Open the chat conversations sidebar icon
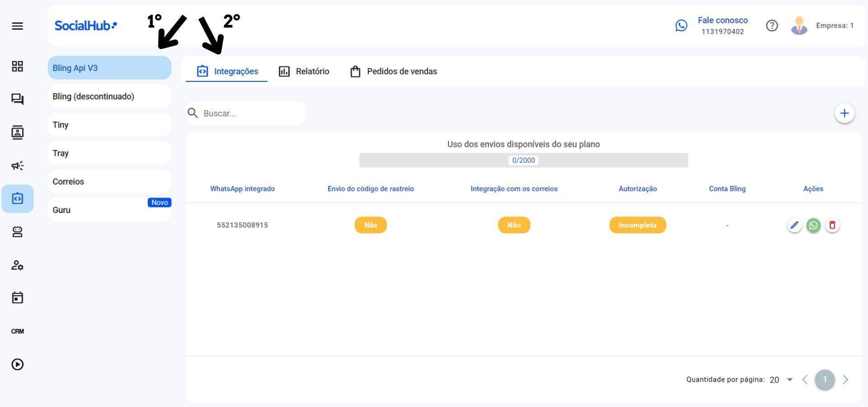Screen dimensions: 868x407 [18, 99]
